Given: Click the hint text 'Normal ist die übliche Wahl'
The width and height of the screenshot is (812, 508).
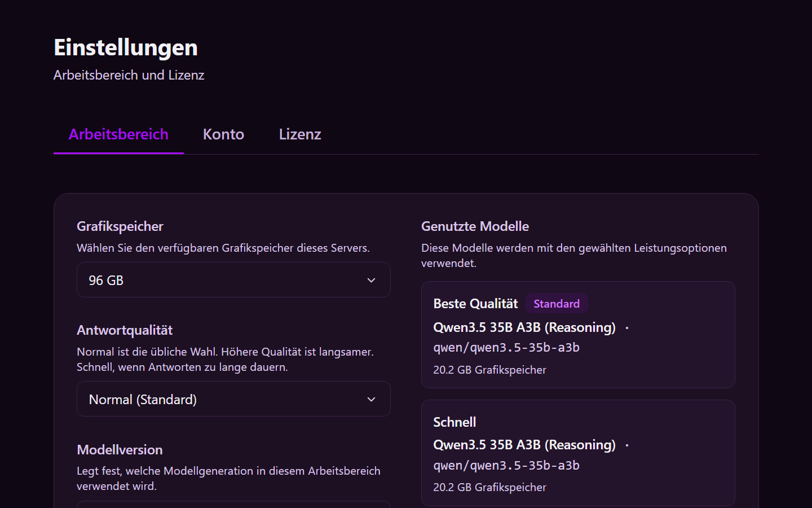Looking at the screenshot, I should coord(225,360).
